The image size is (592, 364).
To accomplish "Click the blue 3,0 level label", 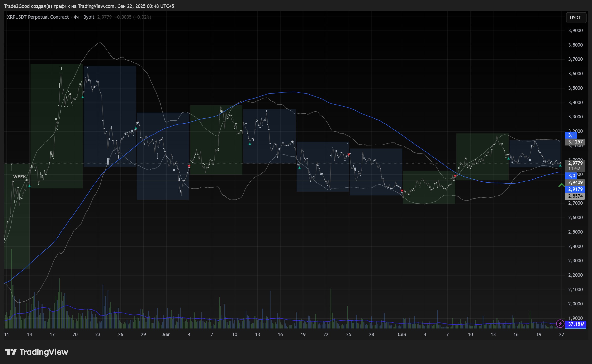I will coord(571,176).
